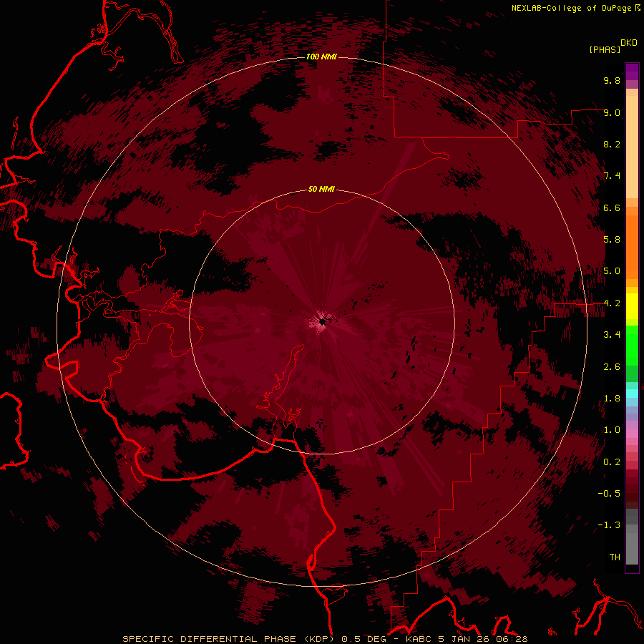Click the yellow segment of the color bar
Viewport: 644px width, 644px height.
pyautogui.click(x=632, y=306)
